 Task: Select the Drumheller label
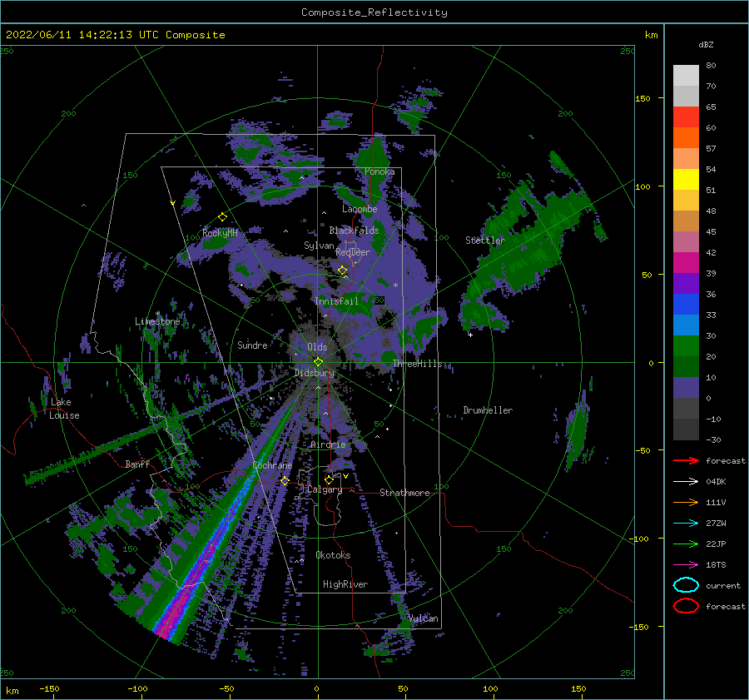pos(488,410)
